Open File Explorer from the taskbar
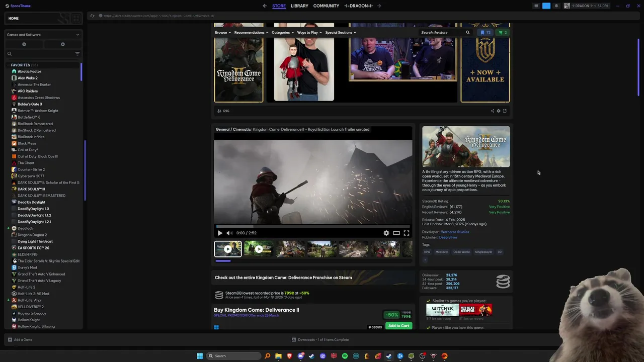This screenshot has width=644, height=362. 278,356
